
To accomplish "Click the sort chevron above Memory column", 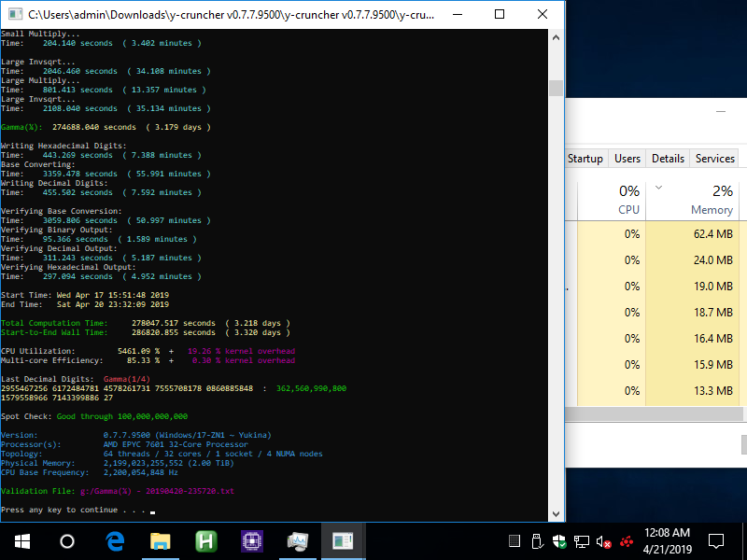I will (658, 188).
